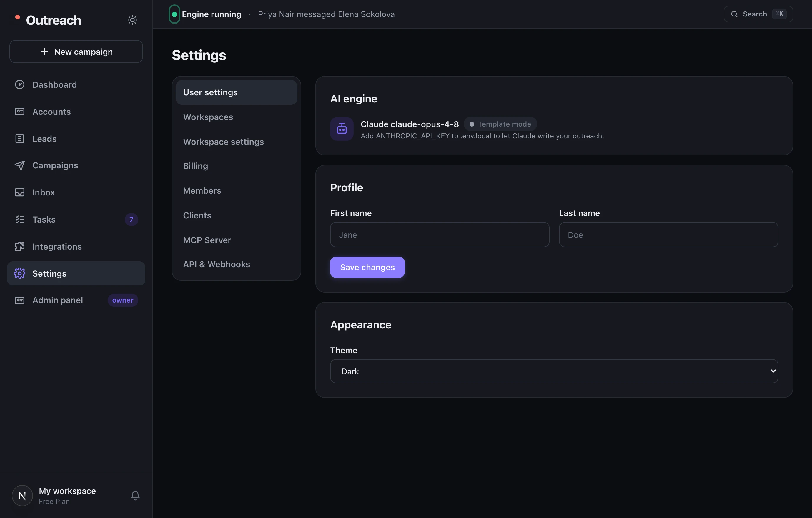Click the Settings page heading
Viewport: 812px width, 518px height.
[199, 55]
